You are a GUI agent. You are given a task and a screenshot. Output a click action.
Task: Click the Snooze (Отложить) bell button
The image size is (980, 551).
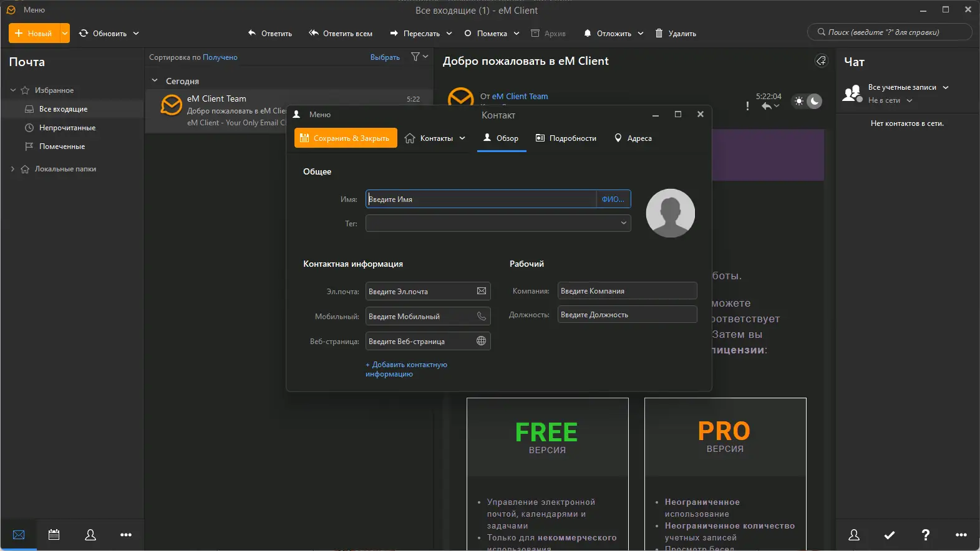[x=607, y=33]
